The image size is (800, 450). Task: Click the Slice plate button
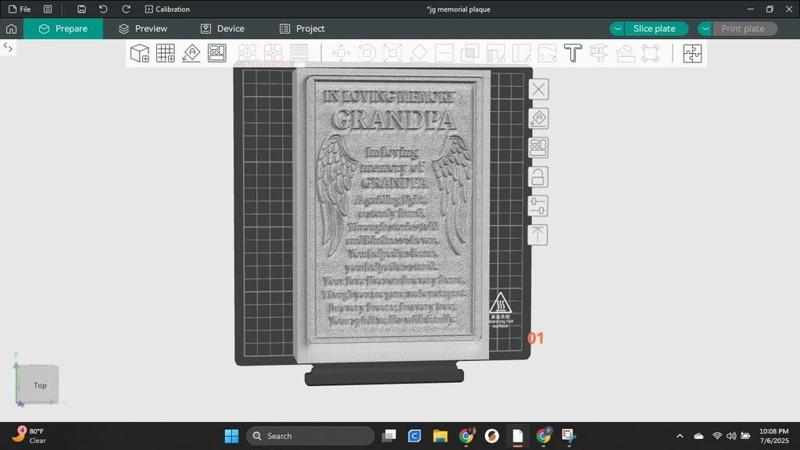coord(655,29)
